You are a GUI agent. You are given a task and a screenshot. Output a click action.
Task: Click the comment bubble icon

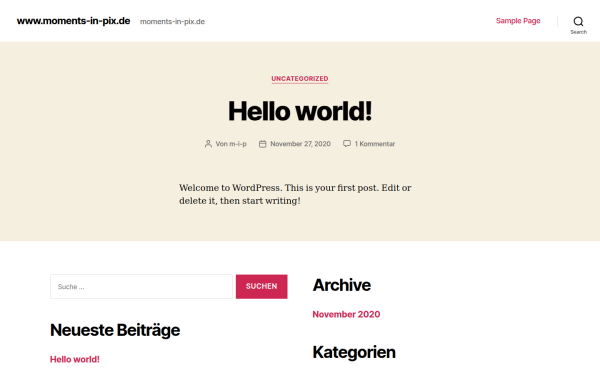[347, 143]
